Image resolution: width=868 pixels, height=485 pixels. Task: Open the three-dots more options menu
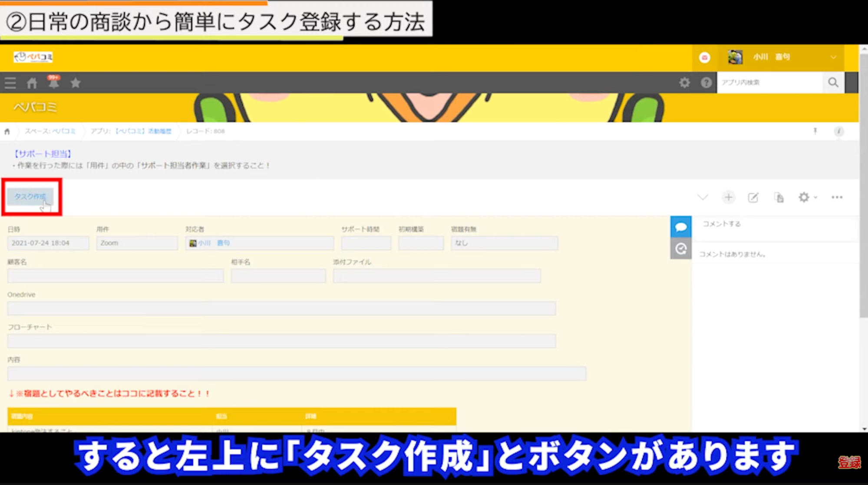pos(837,197)
